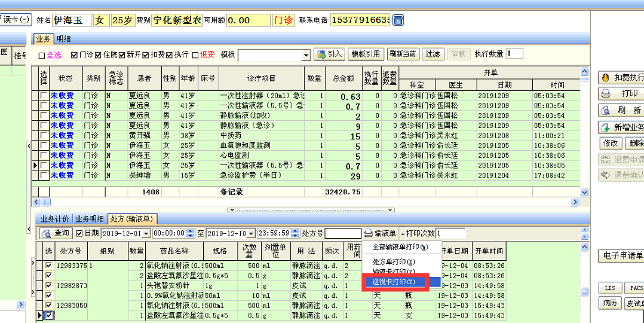Click the blue icon beside the phone number
Screen dimensions: 644x323
[x=398, y=20]
